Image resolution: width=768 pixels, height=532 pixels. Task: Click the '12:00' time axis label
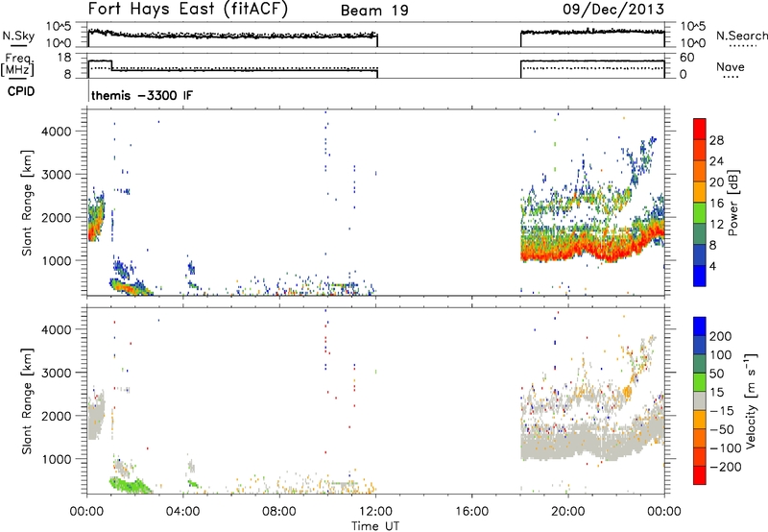tap(375, 512)
